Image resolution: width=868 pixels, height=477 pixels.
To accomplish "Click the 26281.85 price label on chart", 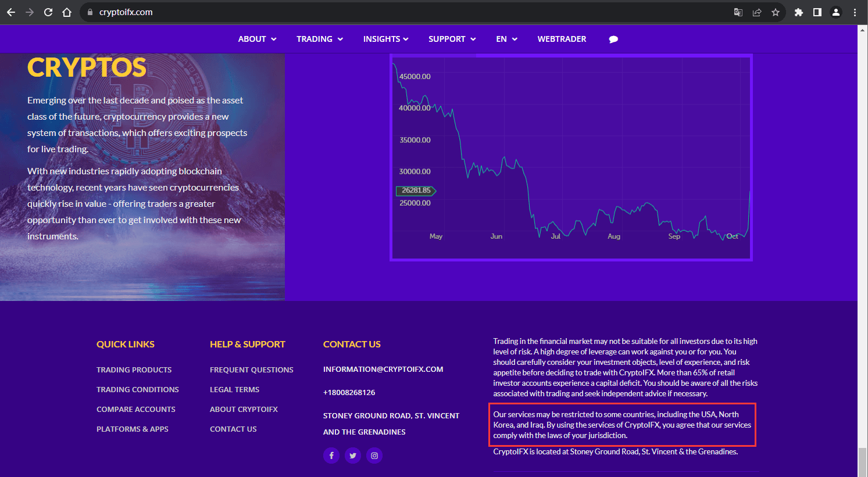I will pyautogui.click(x=416, y=190).
